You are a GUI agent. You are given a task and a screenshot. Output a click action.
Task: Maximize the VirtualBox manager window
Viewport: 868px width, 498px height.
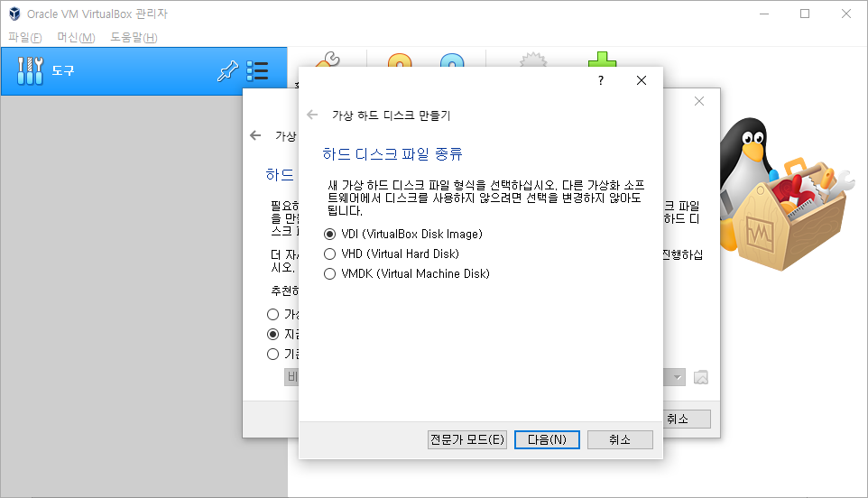(x=805, y=14)
